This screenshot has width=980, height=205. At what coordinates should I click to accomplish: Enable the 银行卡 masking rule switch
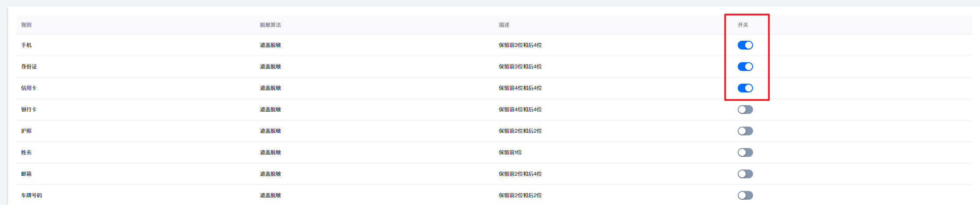click(x=745, y=110)
